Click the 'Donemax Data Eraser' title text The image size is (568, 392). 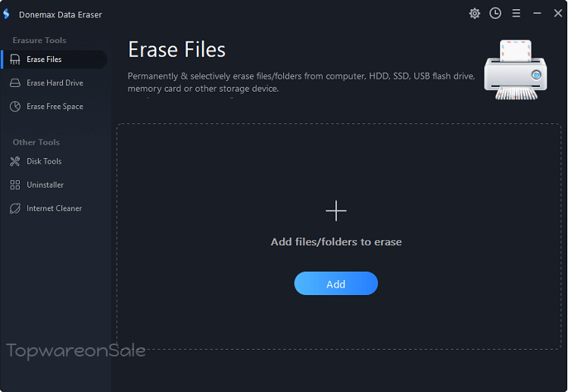click(61, 14)
